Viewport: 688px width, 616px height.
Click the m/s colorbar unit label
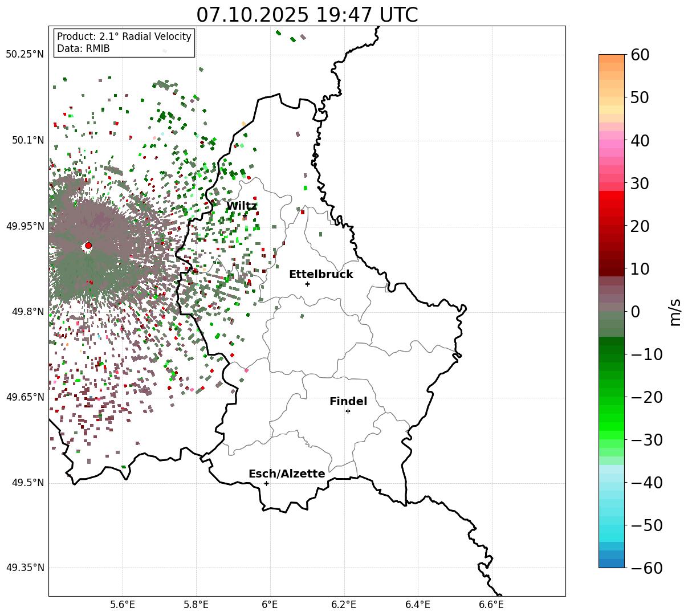tap(675, 312)
